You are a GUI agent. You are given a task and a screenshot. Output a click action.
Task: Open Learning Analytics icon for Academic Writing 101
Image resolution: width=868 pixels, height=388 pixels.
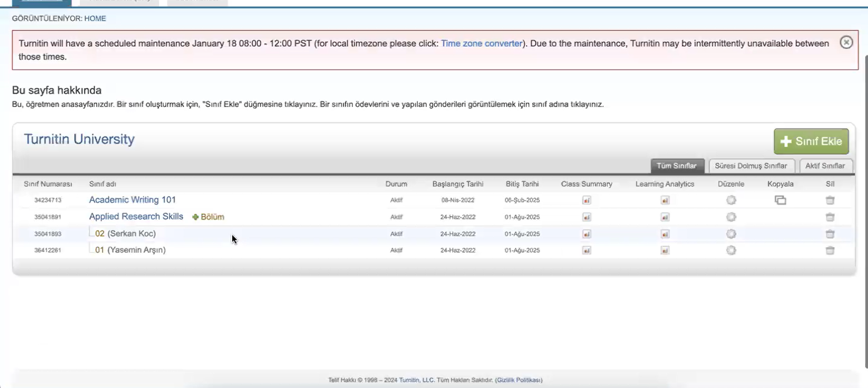click(x=665, y=200)
